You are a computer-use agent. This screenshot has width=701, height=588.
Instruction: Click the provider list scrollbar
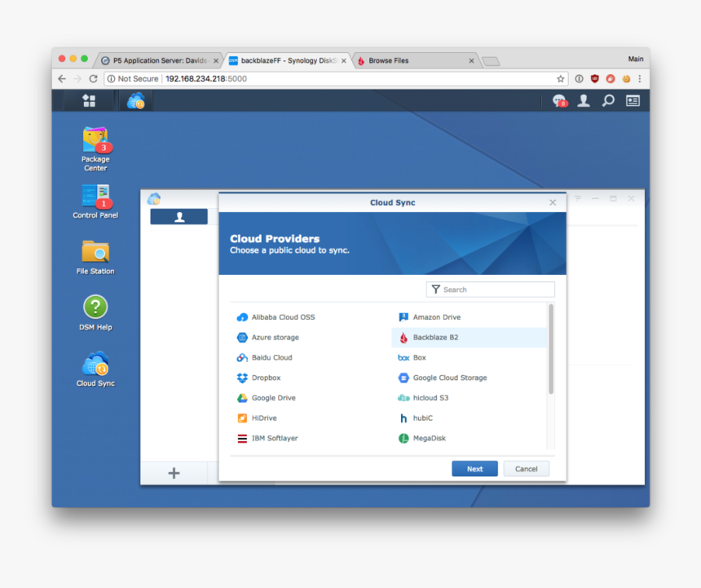(551, 349)
